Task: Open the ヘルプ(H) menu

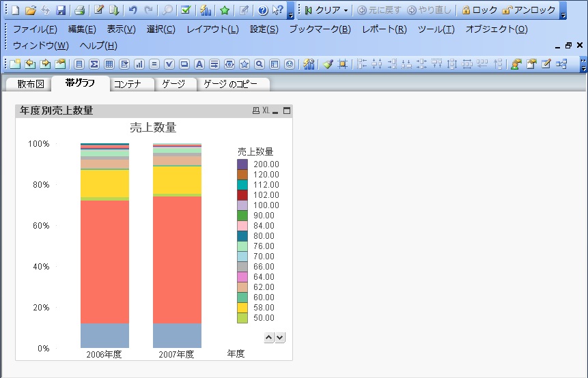Action: tap(98, 46)
